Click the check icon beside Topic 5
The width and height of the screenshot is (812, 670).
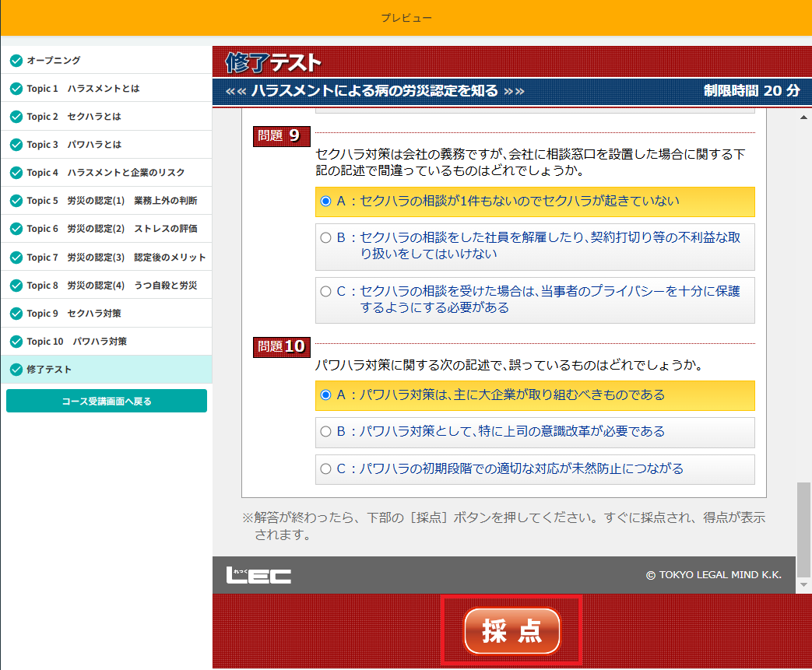point(16,201)
